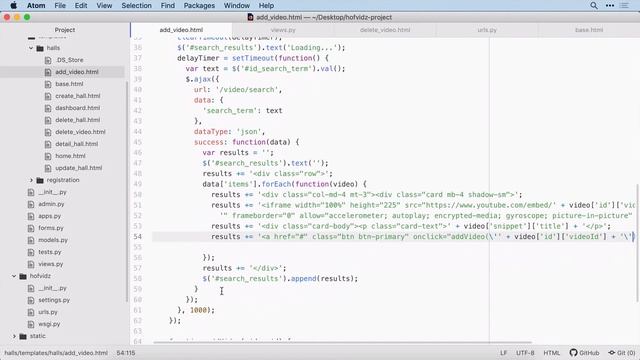Click the horizontal editor scrollbar
The height and width of the screenshot is (360, 640).
click(x=343, y=342)
